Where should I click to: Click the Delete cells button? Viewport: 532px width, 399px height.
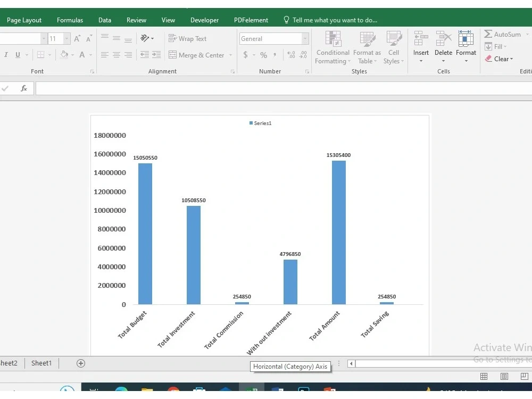[x=444, y=47]
